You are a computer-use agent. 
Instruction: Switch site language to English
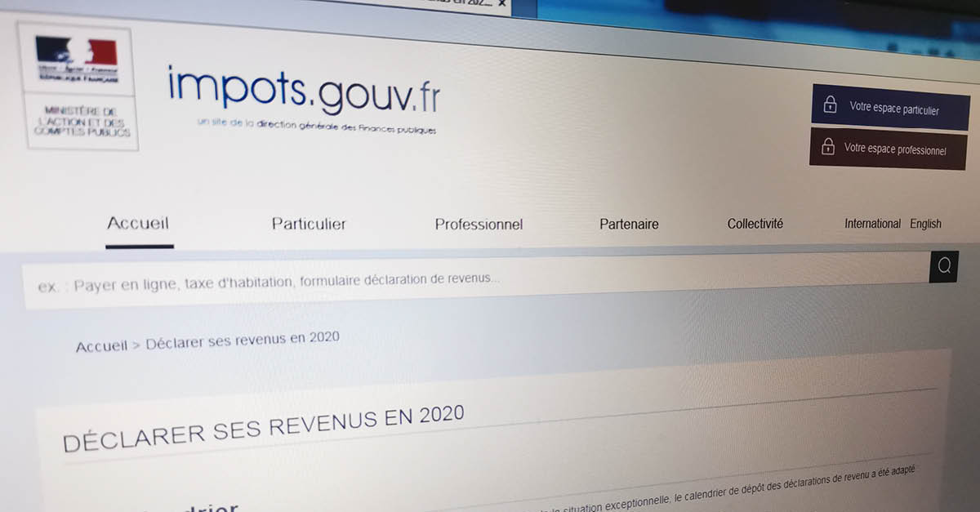[925, 224]
